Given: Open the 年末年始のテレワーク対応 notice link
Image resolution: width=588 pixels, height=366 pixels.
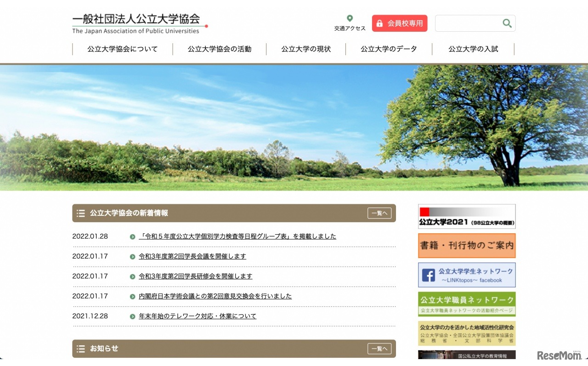Looking at the screenshot, I should (x=198, y=316).
